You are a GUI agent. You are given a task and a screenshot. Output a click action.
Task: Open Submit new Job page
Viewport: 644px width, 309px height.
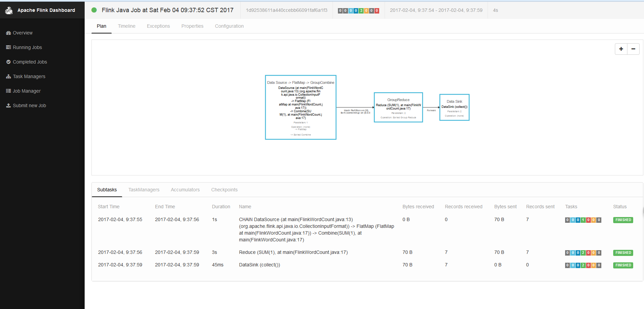(29, 105)
